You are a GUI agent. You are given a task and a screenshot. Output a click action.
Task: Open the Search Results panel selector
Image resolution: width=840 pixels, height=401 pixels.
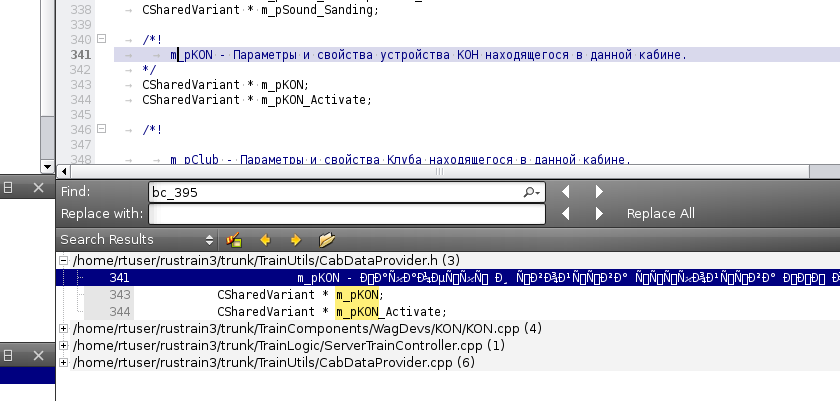tap(209, 240)
